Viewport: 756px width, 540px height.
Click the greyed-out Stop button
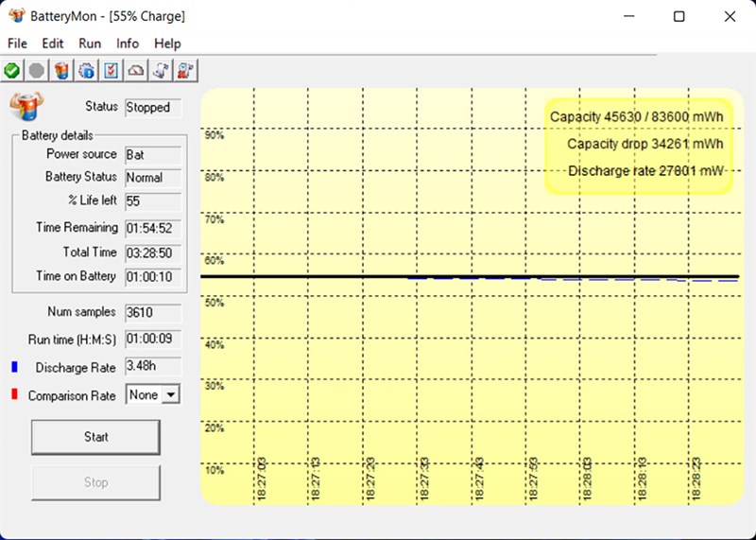click(x=95, y=482)
